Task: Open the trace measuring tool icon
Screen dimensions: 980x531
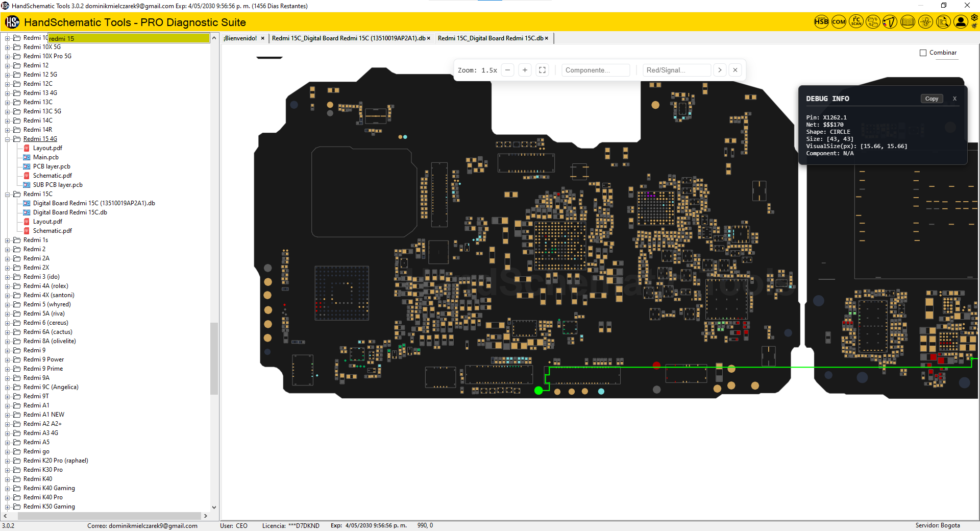Action: pos(890,22)
